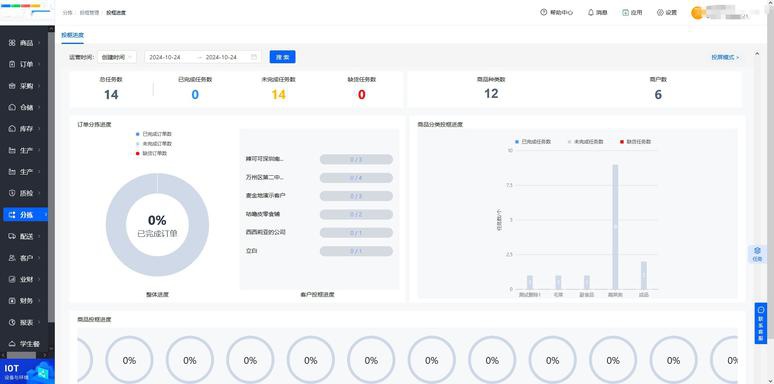Expand the 订单 sidebar menu

click(25, 64)
